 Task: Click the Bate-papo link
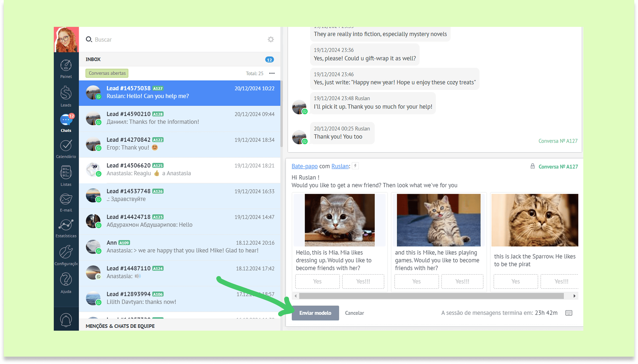[x=304, y=166]
